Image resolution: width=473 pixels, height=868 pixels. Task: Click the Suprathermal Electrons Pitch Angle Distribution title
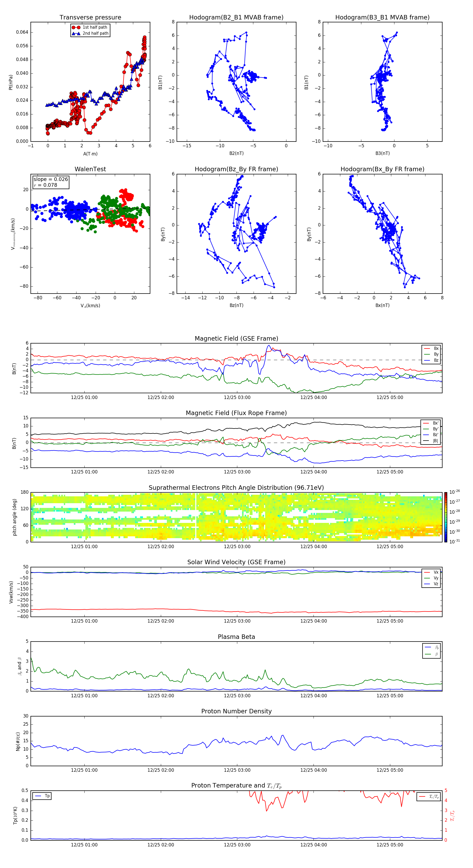pyautogui.click(x=236, y=488)
